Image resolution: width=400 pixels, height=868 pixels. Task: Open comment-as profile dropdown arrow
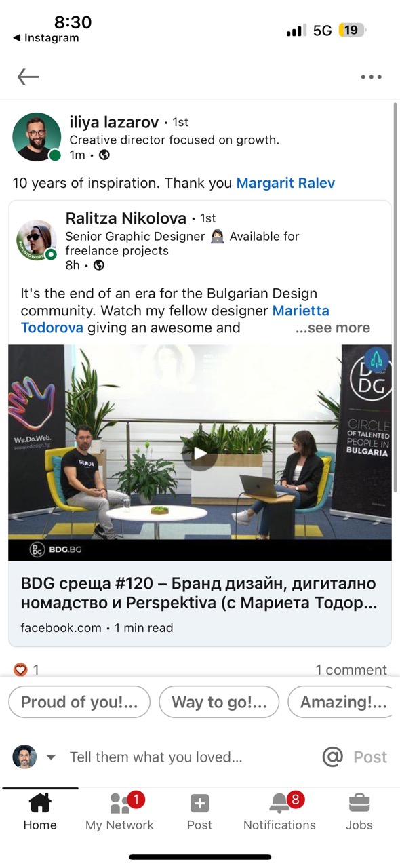coord(51,757)
